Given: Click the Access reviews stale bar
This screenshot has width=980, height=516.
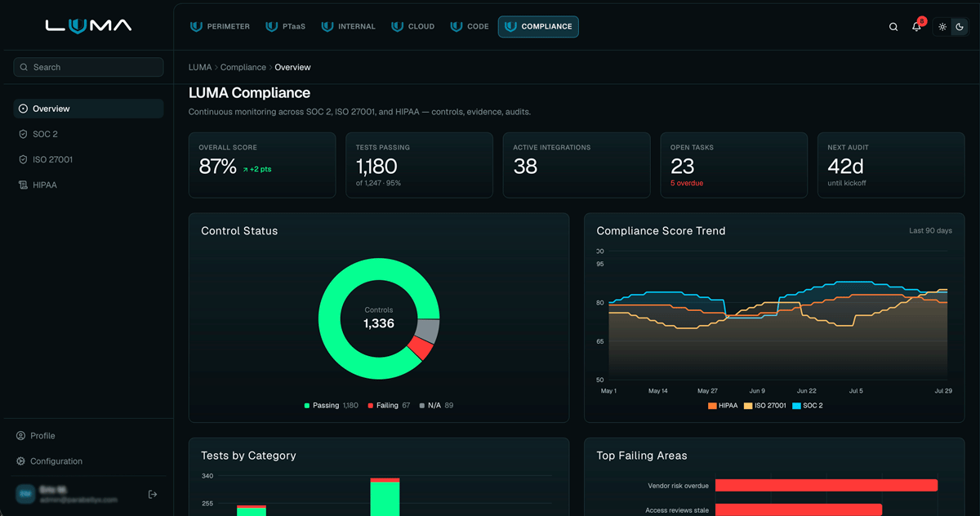Looking at the screenshot, I should 799,509.
